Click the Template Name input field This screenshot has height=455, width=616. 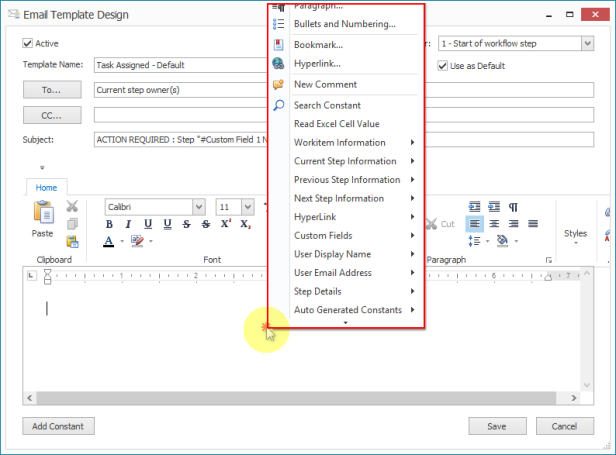180,66
